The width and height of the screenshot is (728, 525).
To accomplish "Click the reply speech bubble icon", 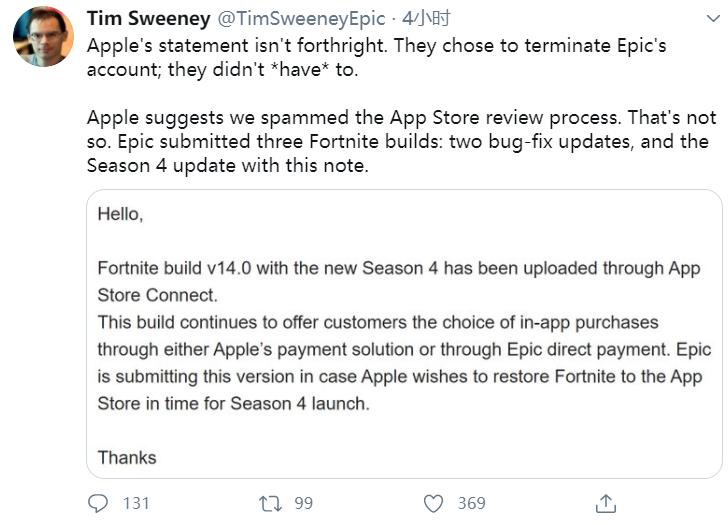I will pyautogui.click(x=97, y=503).
